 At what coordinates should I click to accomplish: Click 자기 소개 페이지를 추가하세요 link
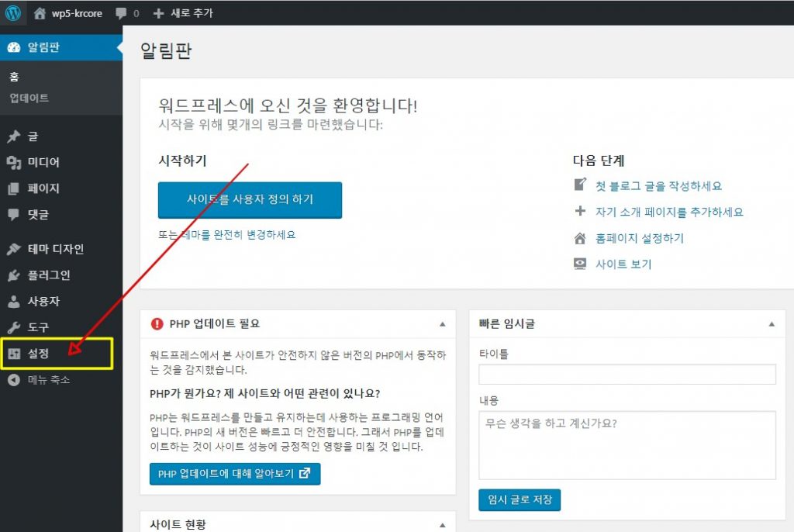pos(669,212)
